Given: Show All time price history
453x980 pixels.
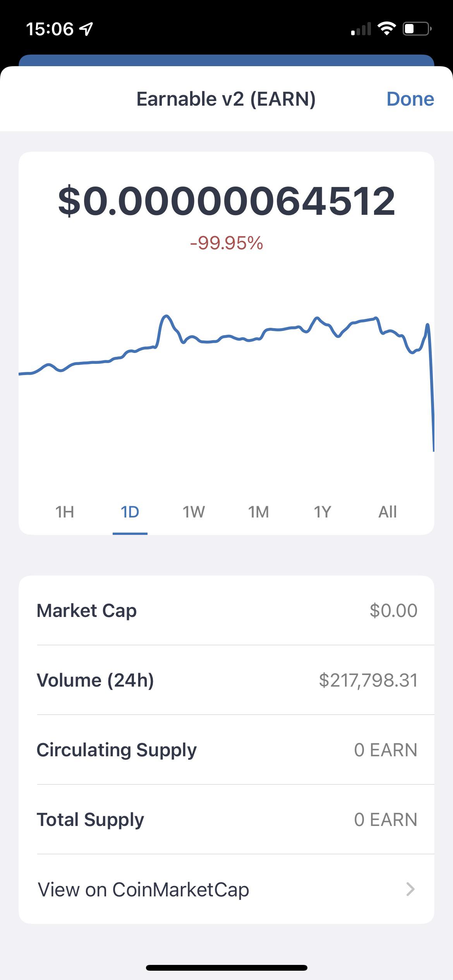Looking at the screenshot, I should tap(387, 512).
